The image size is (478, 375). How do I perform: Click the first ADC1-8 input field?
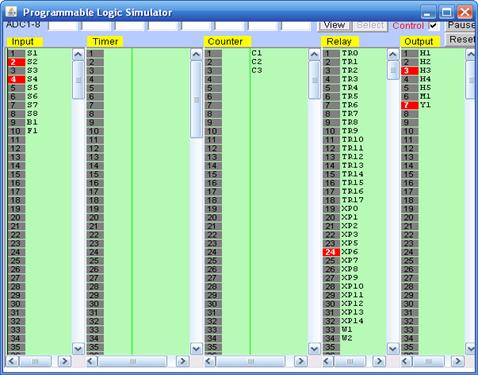pos(63,26)
